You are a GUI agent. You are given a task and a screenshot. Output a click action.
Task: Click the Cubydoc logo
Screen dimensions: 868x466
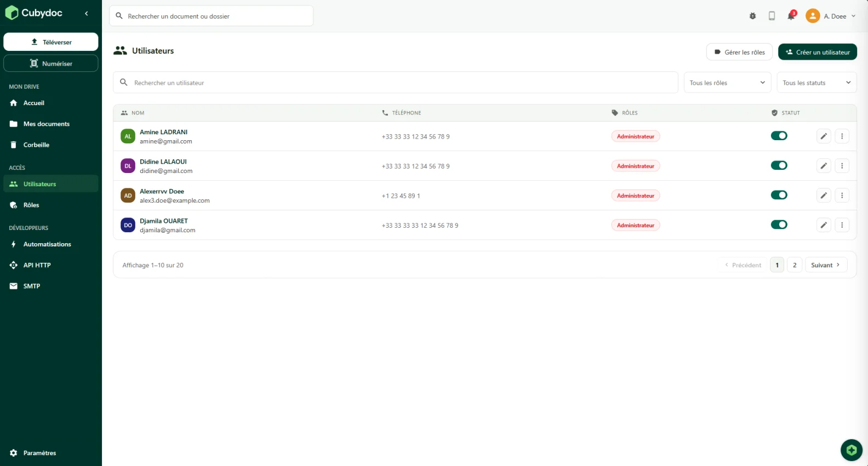(33, 13)
